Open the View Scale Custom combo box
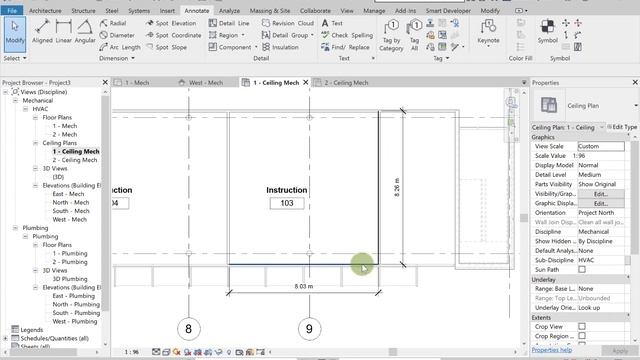This screenshot has height=360, width=640. coord(601,146)
